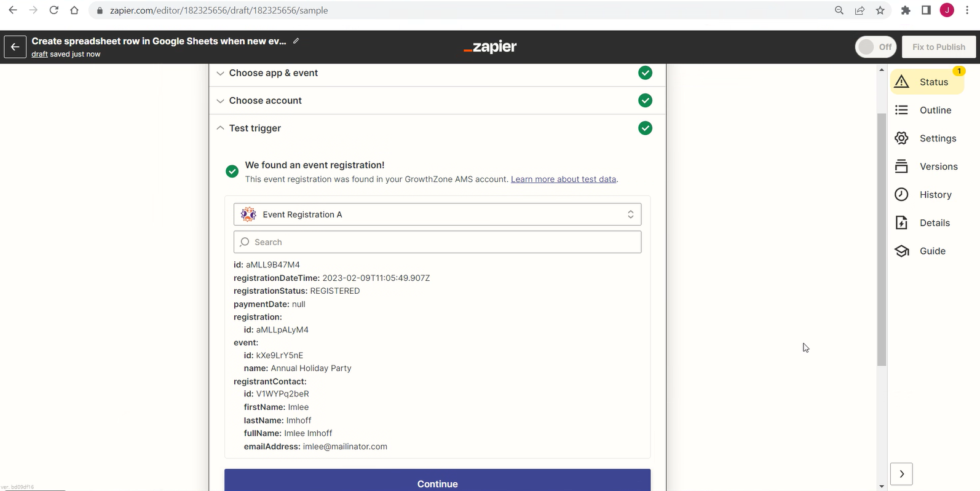Click the browser address bar URL
Screen dimensions: 980x491
219,10
